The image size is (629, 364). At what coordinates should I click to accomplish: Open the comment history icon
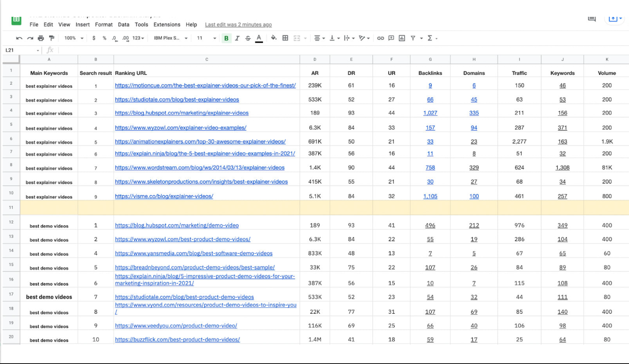pyautogui.click(x=592, y=19)
